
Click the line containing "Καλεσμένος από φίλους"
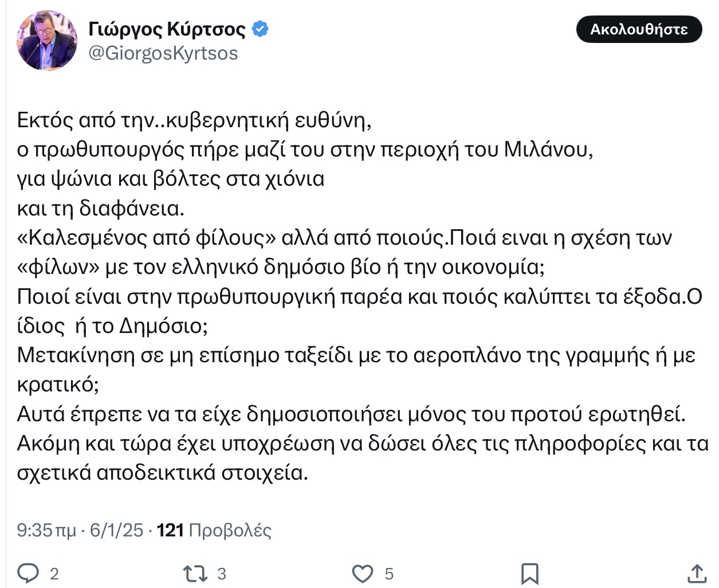tap(344, 237)
